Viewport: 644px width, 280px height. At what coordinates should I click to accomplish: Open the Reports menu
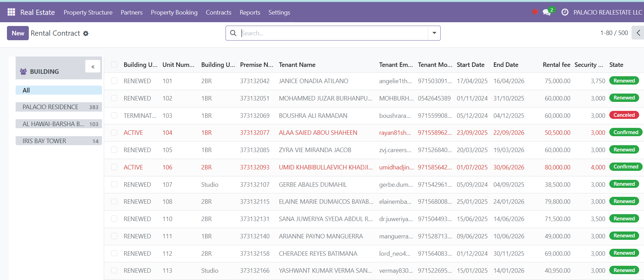point(250,12)
